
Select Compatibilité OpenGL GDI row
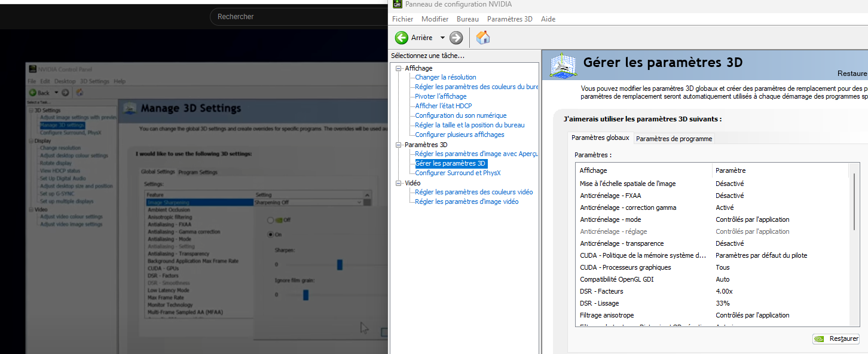pos(713,279)
